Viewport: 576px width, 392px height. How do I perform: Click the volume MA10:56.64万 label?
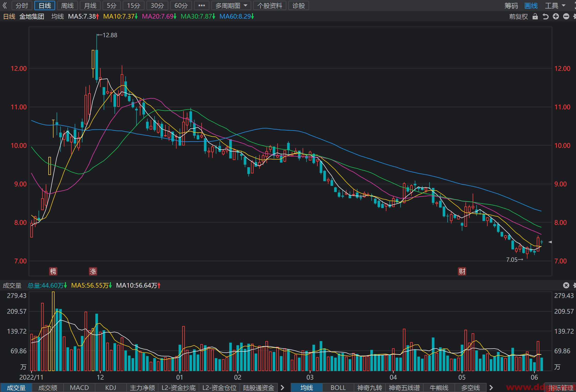tap(139, 286)
